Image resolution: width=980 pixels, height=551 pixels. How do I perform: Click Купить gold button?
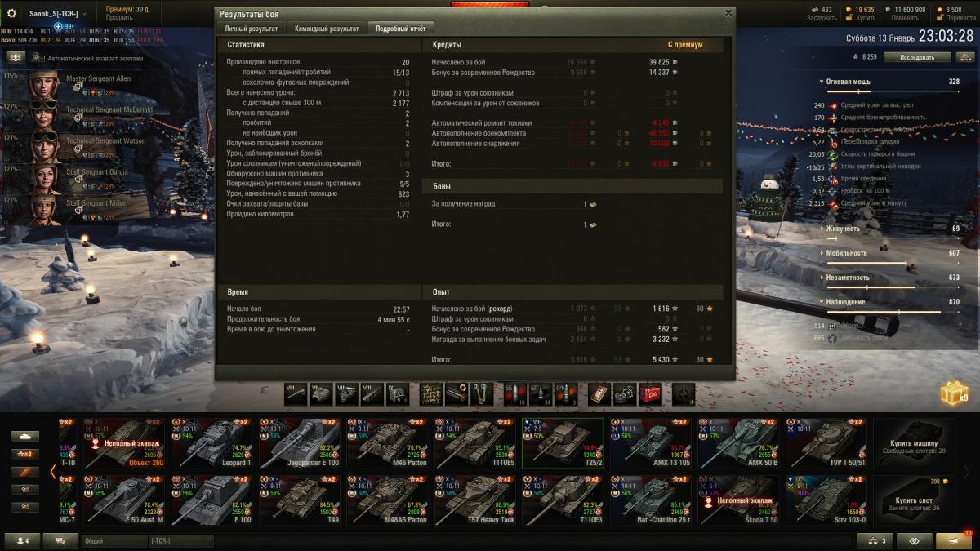(866, 18)
